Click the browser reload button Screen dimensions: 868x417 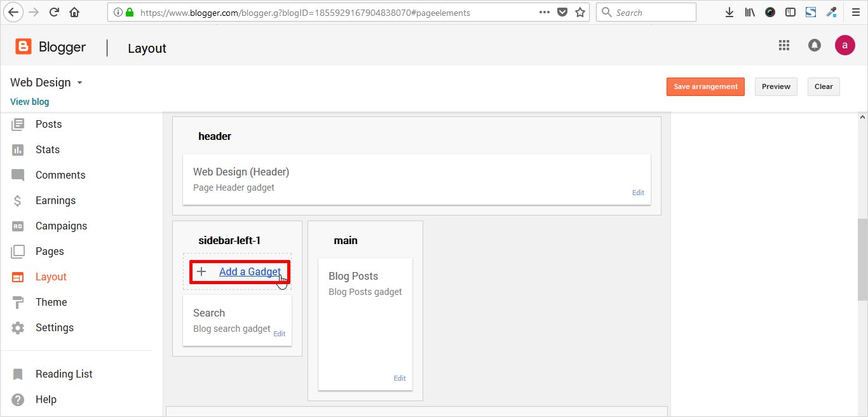pyautogui.click(x=55, y=12)
